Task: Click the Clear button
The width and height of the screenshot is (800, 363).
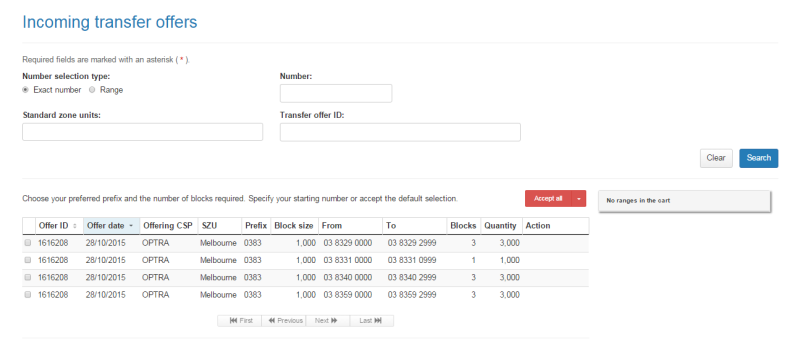Action: point(716,158)
